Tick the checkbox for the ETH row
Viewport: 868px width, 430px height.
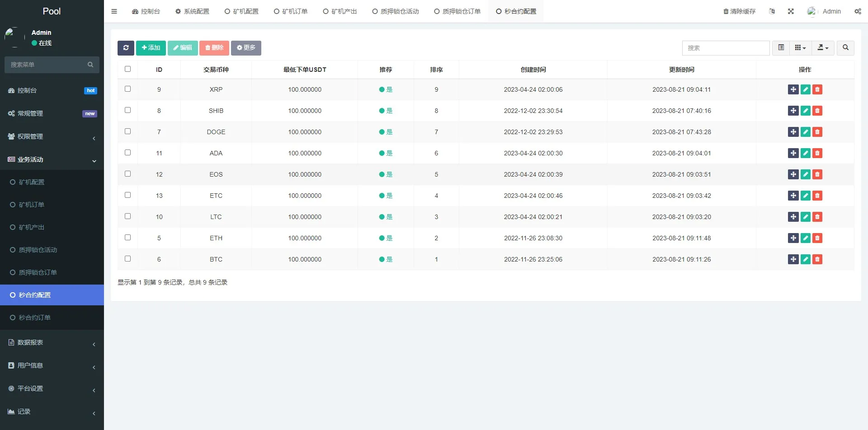(127, 238)
